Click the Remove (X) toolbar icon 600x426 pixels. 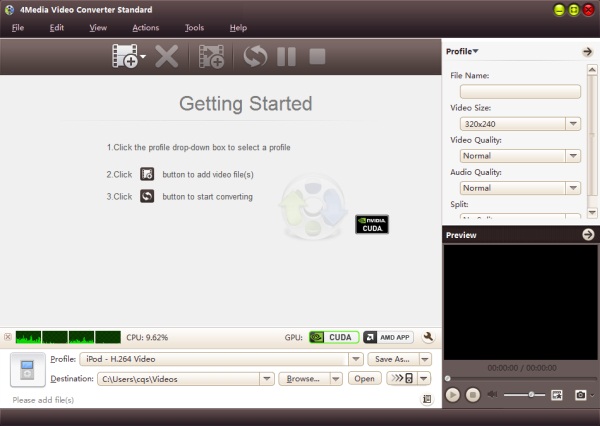pyautogui.click(x=168, y=57)
